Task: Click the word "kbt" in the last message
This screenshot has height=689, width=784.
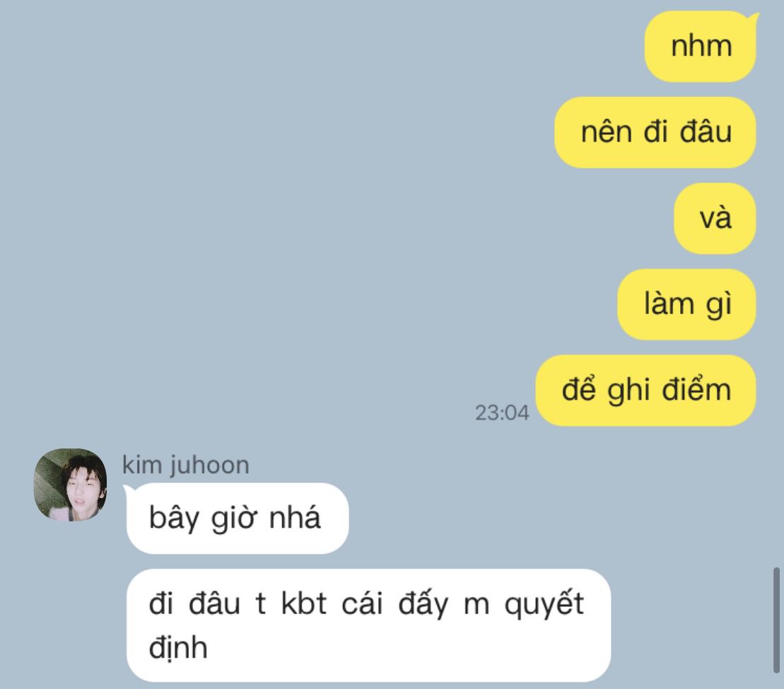Action: pyautogui.click(x=304, y=603)
